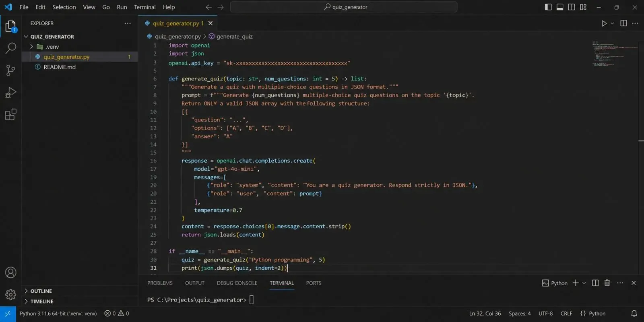Switch to the DEBUG CONSOLE panel tab
644x322 pixels.
237,283
